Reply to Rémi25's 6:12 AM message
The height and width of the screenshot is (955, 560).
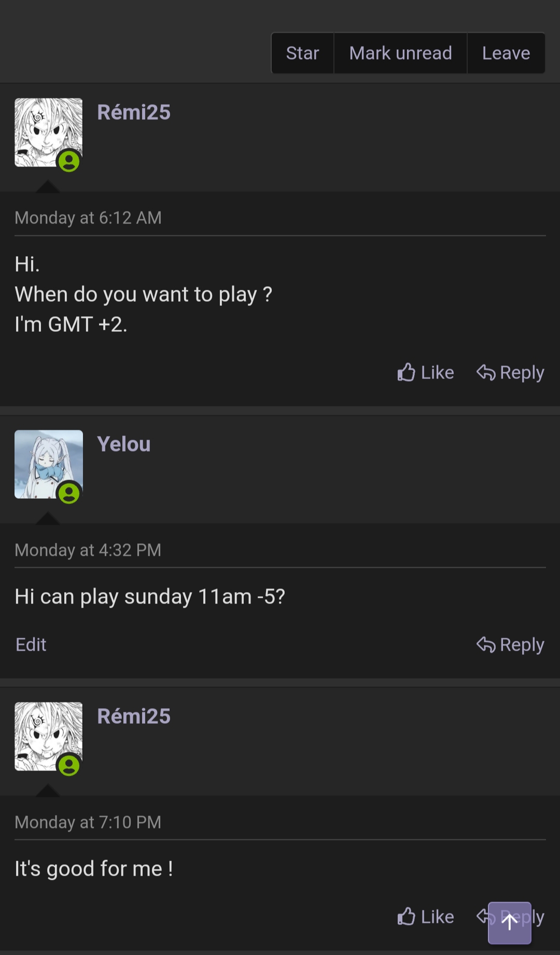510,372
